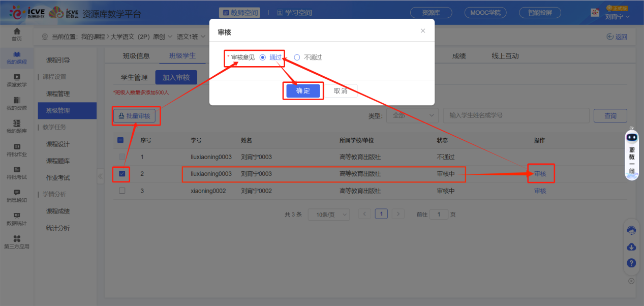The width and height of the screenshot is (644, 306).
Task: Open the 数据统计 statistics sidebar icon
Action: pyautogui.click(x=17, y=218)
